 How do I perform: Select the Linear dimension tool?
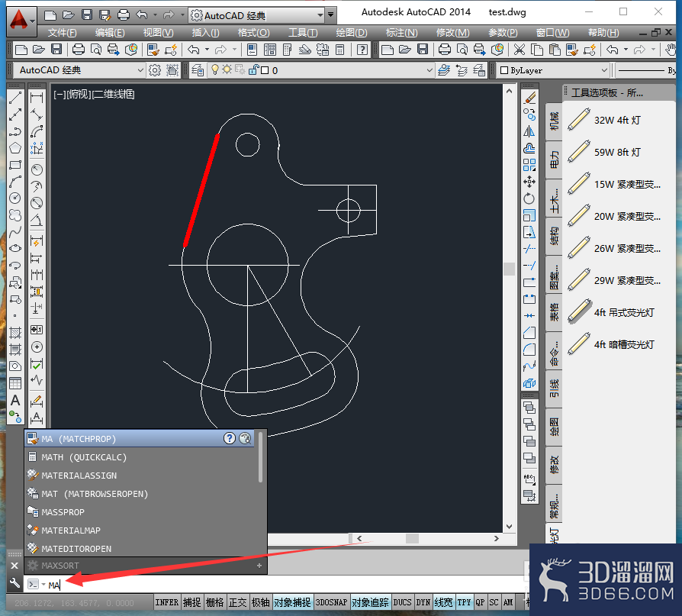(x=37, y=98)
